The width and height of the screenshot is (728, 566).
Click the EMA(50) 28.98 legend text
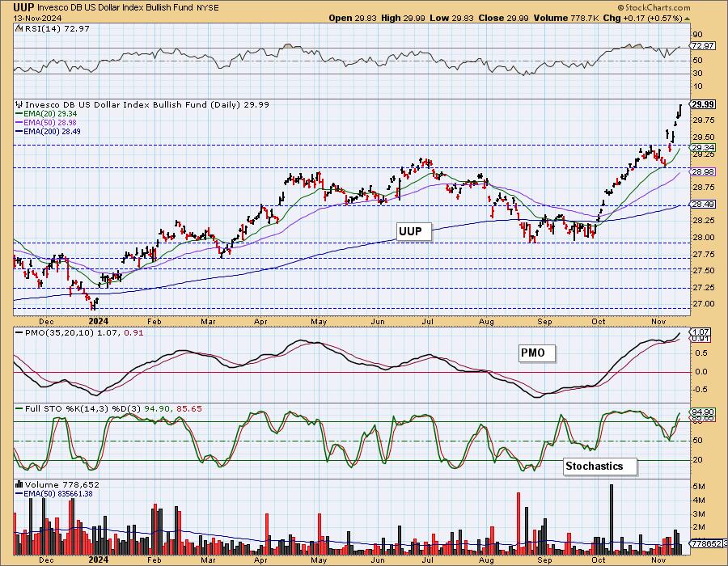(50, 122)
